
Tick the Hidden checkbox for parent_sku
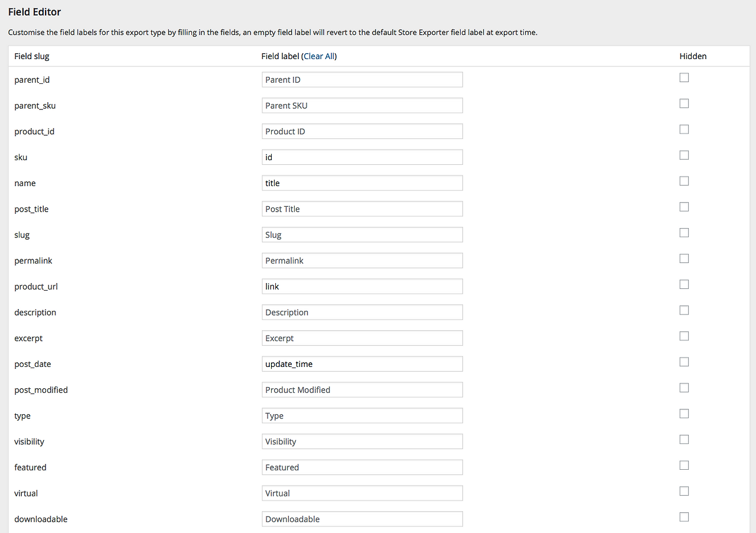coord(684,103)
